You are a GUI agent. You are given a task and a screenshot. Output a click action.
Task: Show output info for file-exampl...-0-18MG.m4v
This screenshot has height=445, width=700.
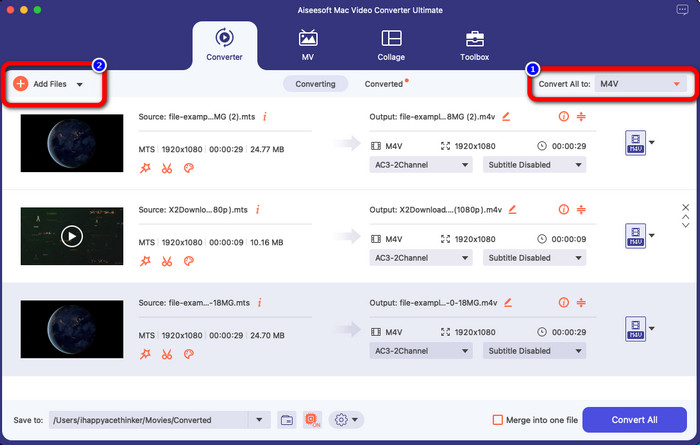[x=564, y=303]
